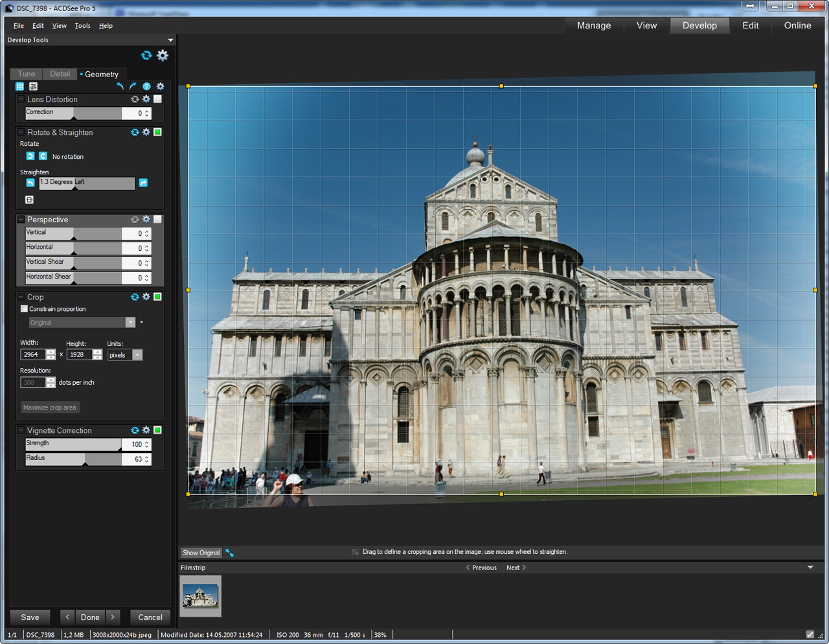The height and width of the screenshot is (644, 829).
Task: Enable the Constrain proportion checkbox
Action: pos(25,309)
